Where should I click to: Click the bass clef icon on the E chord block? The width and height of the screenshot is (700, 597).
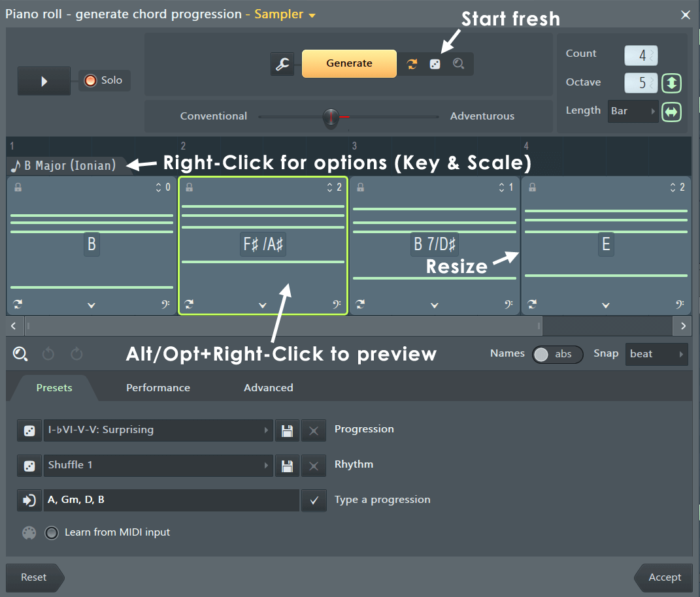click(680, 304)
